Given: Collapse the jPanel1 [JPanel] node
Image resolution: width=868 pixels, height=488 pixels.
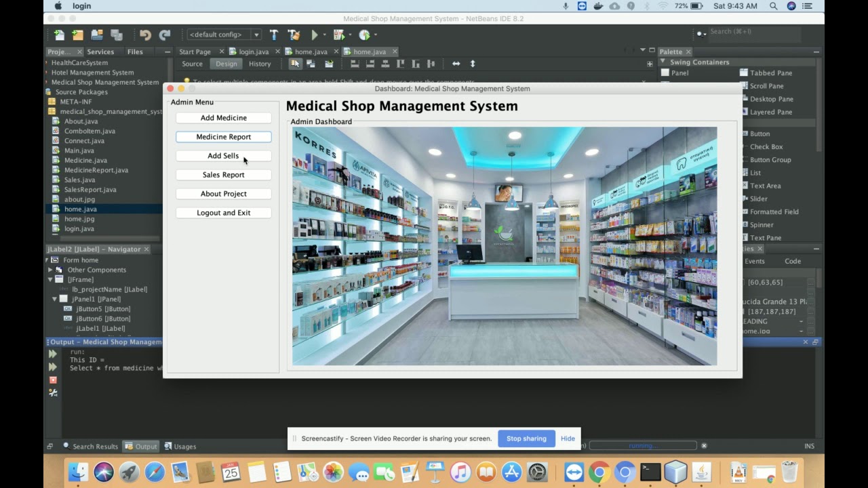Looking at the screenshot, I should 55,299.
